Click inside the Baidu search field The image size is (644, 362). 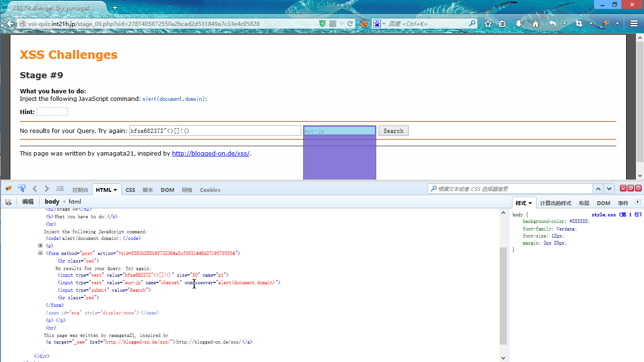[x=427, y=24]
